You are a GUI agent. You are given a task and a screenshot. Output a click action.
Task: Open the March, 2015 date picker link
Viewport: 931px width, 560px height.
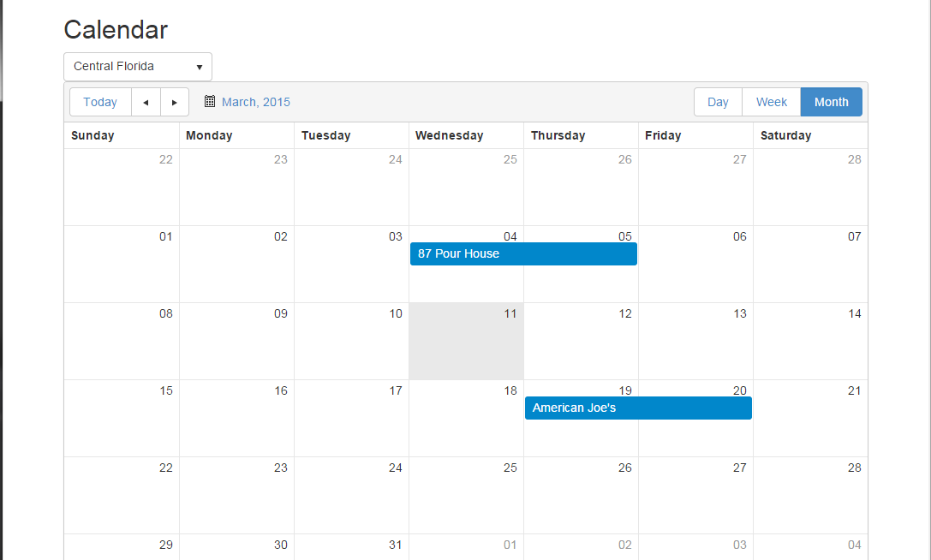[256, 102]
